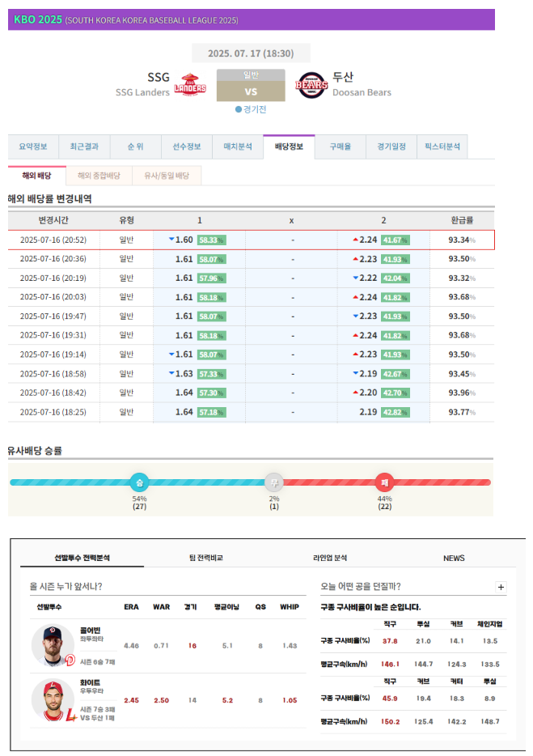Click the VS match button
This screenshot has width=533, height=756.
click(251, 91)
